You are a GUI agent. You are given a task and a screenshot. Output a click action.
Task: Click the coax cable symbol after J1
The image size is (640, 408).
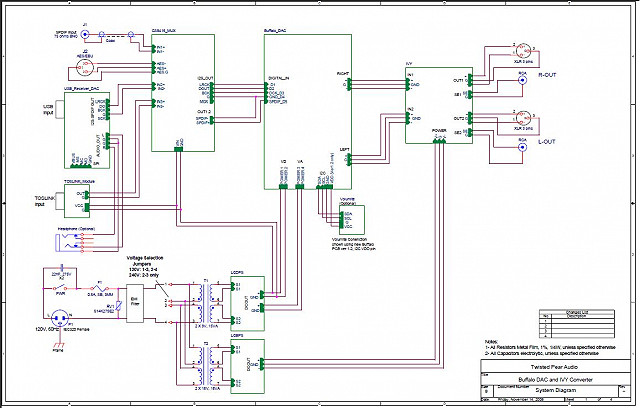(116, 37)
